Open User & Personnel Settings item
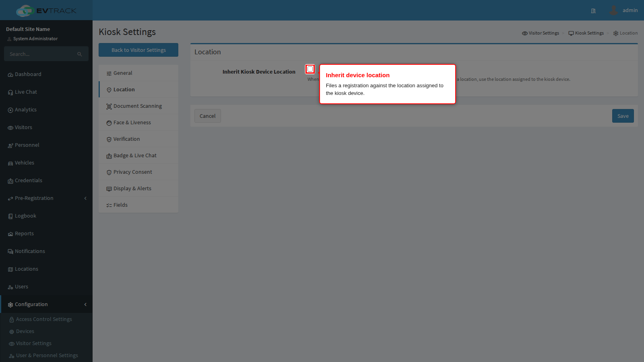644x362 pixels. pos(47,356)
